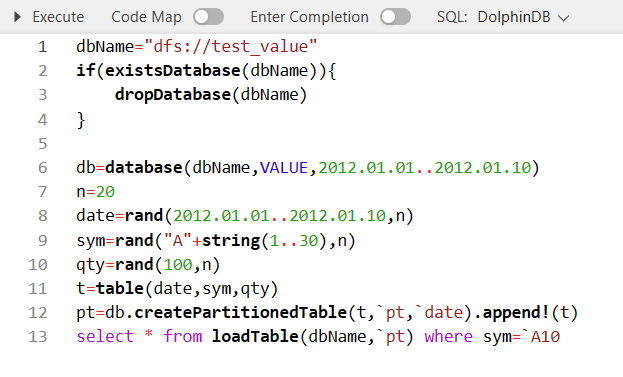Click line number 6 in gutter
Viewport: 623px width, 377px height.
[x=43, y=168]
